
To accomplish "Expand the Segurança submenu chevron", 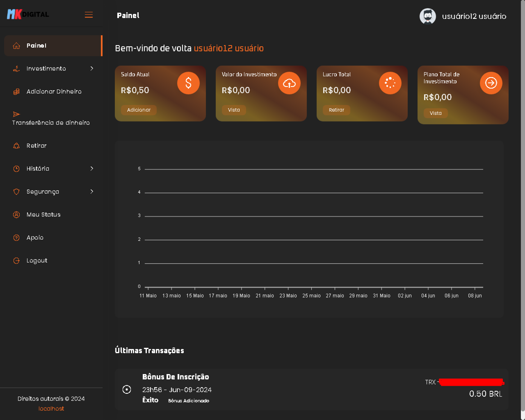I will [x=92, y=191].
